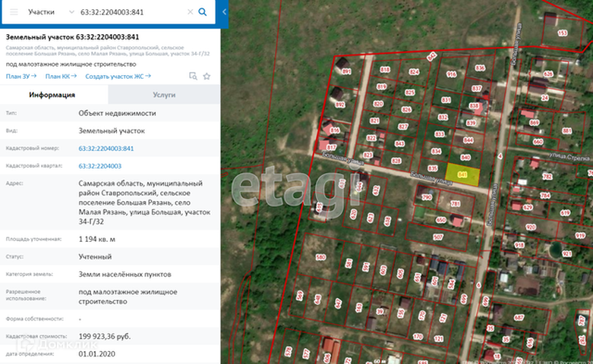Add parcel to favorites with star icon

207,77
